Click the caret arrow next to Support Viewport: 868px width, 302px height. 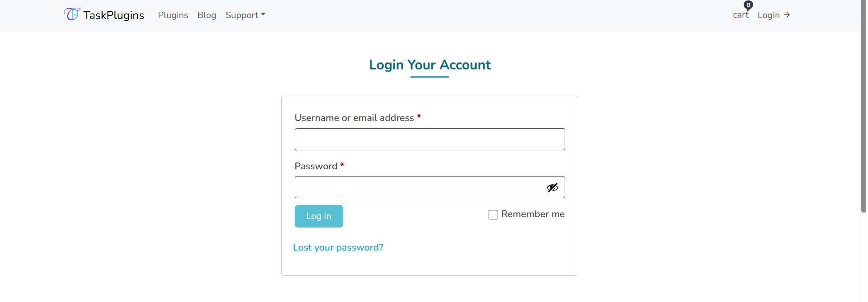click(x=263, y=14)
